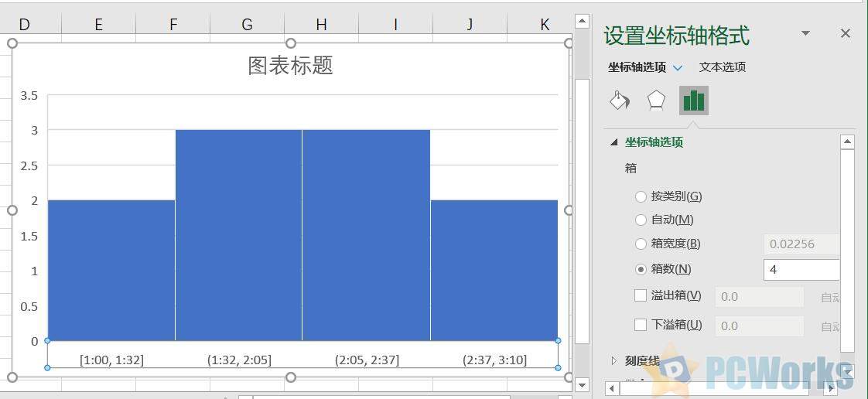Open the task pane options dropdown arrow

tap(805, 34)
